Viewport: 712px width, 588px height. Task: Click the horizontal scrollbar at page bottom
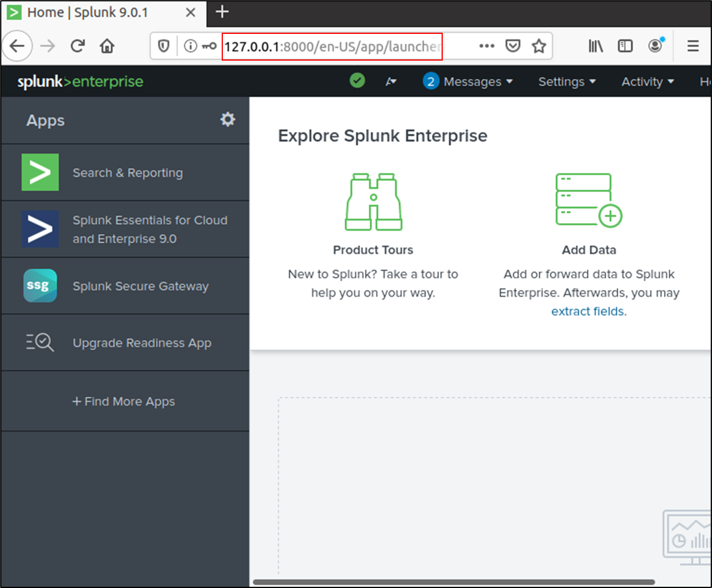click(x=453, y=582)
